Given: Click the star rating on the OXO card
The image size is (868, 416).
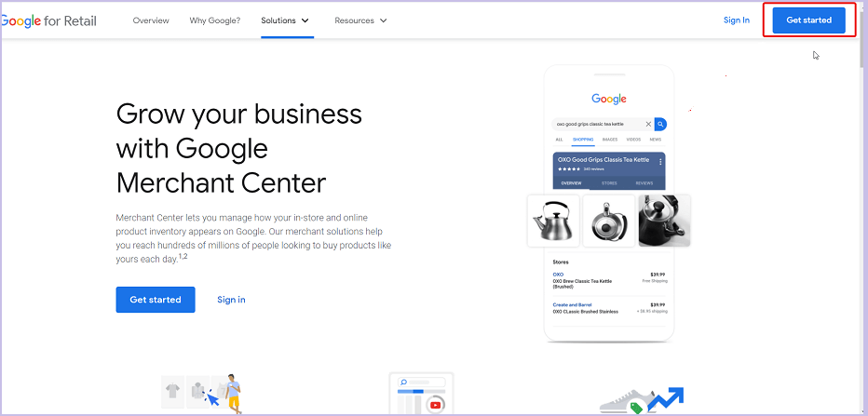Looking at the screenshot, I should [569, 168].
